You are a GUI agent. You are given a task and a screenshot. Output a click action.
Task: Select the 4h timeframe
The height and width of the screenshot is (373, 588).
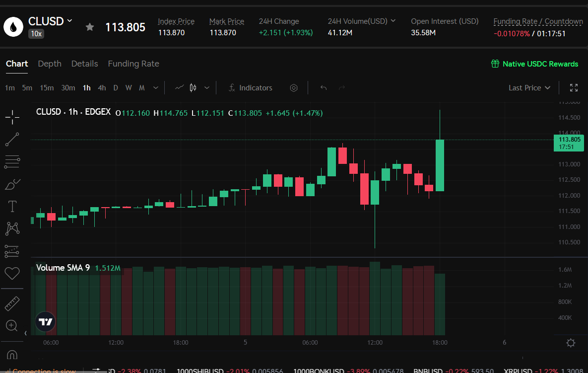click(x=102, y=88)
